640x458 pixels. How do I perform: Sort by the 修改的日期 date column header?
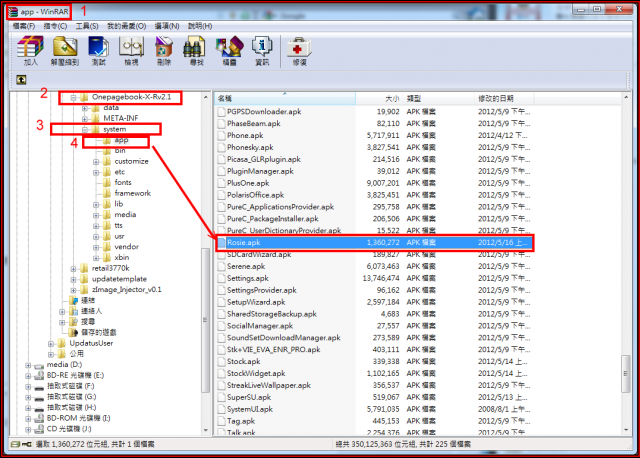click(504, 98)
